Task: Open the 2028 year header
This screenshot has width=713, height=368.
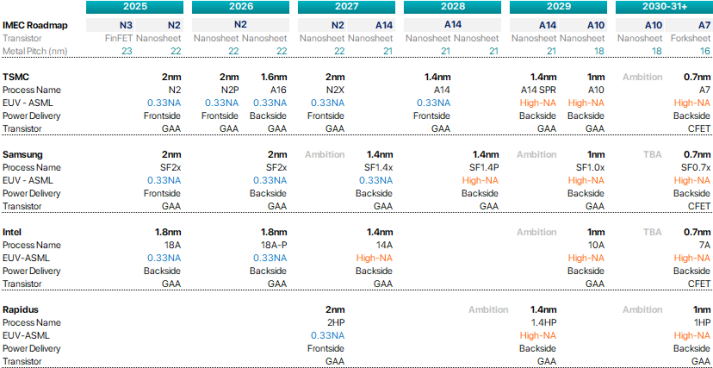Action: click(x=452, y=7)
